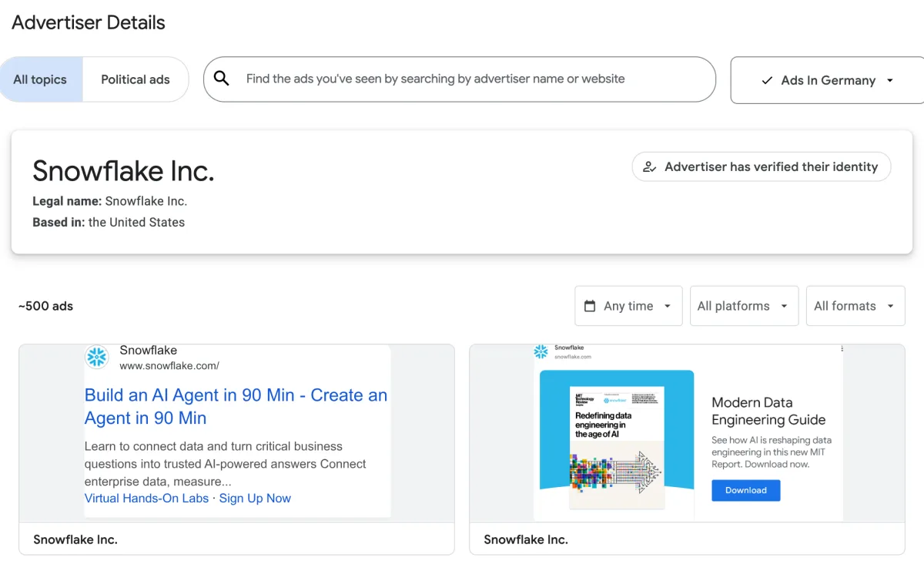Click Snowflake Inc. label under Data Engineering ad
The image size is (924, 561).
526,539
